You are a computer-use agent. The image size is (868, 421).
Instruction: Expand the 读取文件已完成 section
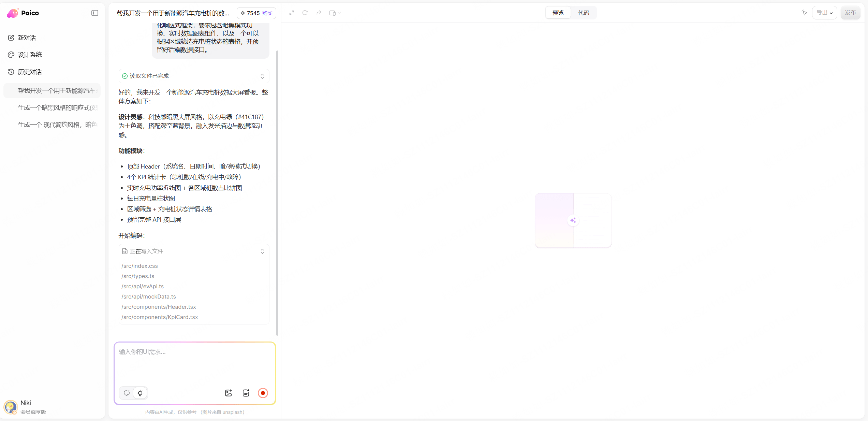pos(194,76)
